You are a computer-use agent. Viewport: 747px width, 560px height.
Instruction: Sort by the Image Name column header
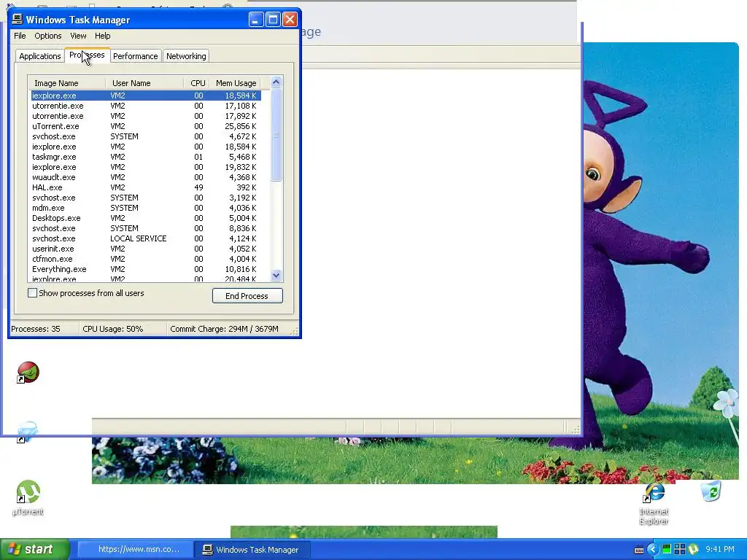tap(66, 83)
